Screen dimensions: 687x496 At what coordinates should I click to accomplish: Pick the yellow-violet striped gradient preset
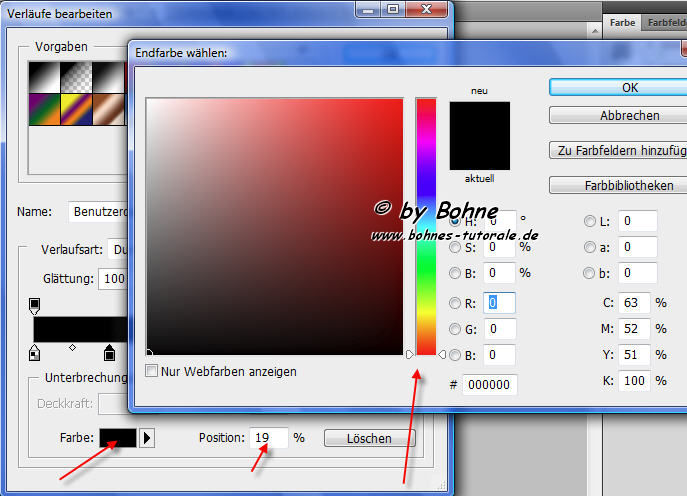(75, 108)
